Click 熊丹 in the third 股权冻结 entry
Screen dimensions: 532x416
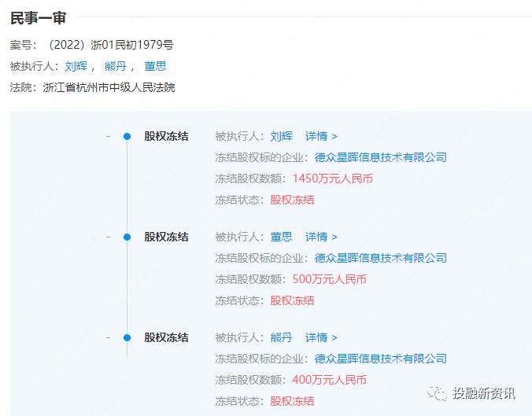[x=281, y=337]
